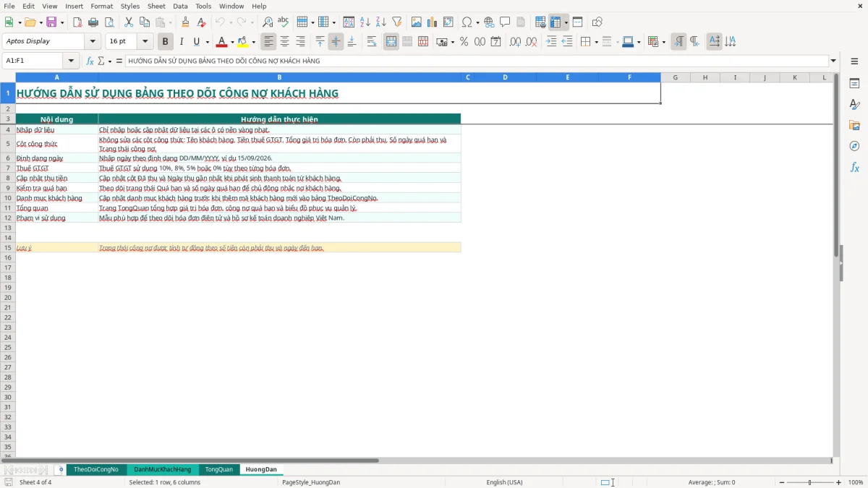868x488 pixels.
Task: Insert image icon
Action: [x=417, y=22]
